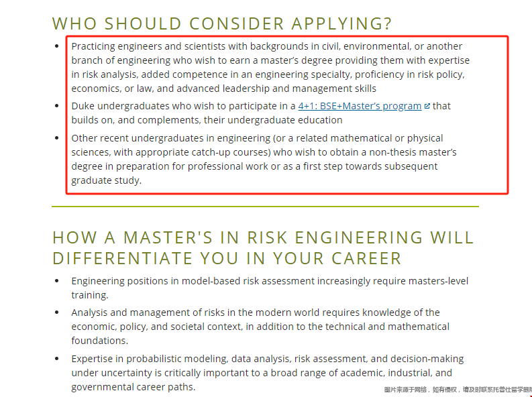Click the bullet before Other recent undergraduates
This screenshot has height=397, width=532.
coord(56,137)
